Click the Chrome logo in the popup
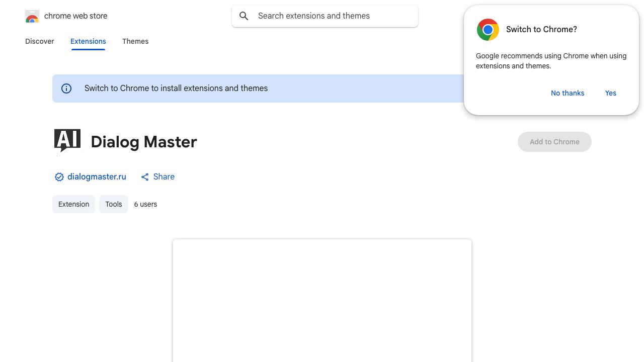This screenshot has width=644, height=362. pyautogui.click(x=488, y=30)
